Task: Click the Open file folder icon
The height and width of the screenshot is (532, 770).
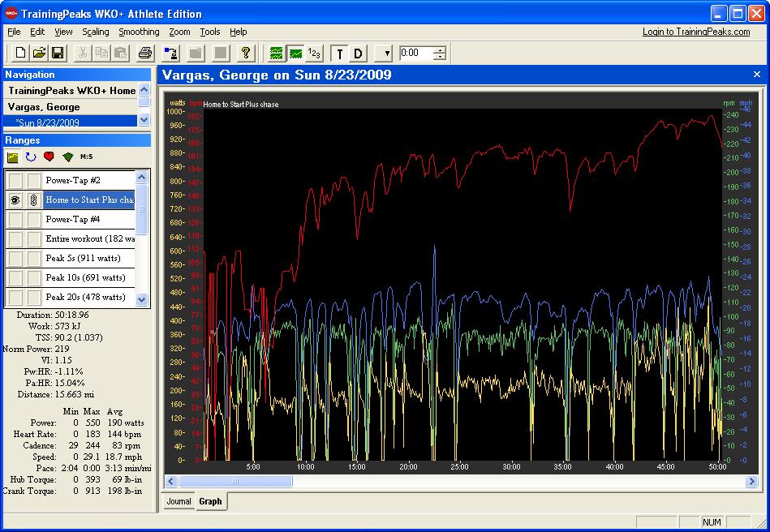Action: pyautogui.click(x=39, y=54)
